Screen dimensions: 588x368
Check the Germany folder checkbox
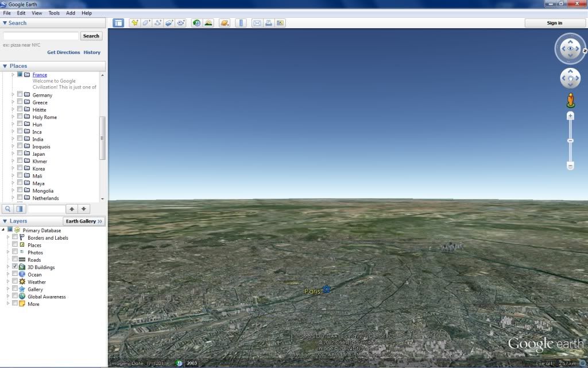point(20,94)
